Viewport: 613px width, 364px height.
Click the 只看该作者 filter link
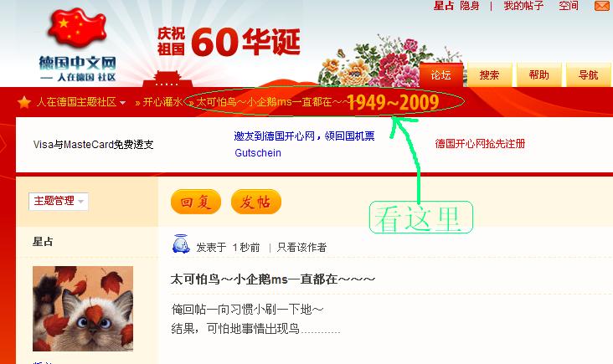pos(301,247)
